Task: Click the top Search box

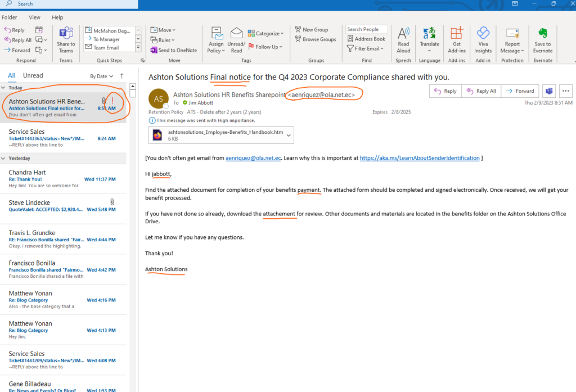Action: pyautogui.click(x=70, y=4)
